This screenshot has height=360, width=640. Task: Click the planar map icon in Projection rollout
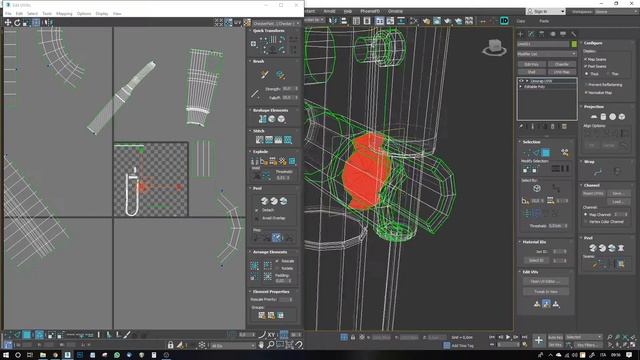593,117
